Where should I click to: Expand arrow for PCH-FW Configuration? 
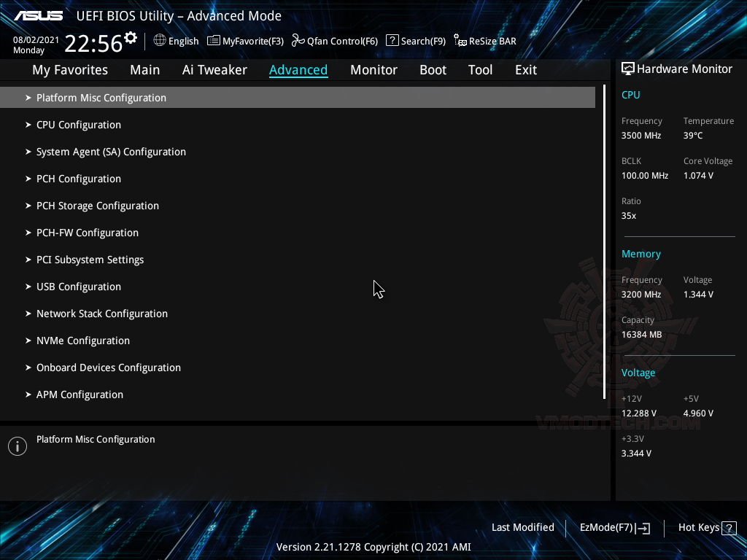[28, 233]
